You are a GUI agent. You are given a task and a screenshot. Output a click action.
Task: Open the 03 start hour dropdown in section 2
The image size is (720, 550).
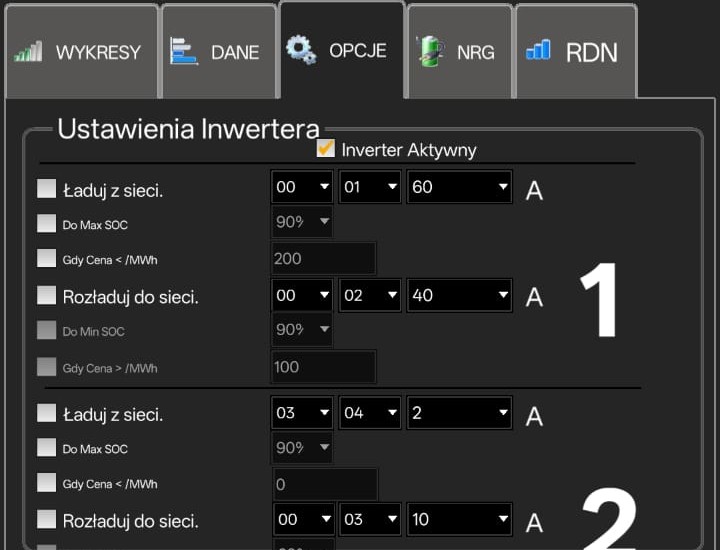(x=302, y=412)
